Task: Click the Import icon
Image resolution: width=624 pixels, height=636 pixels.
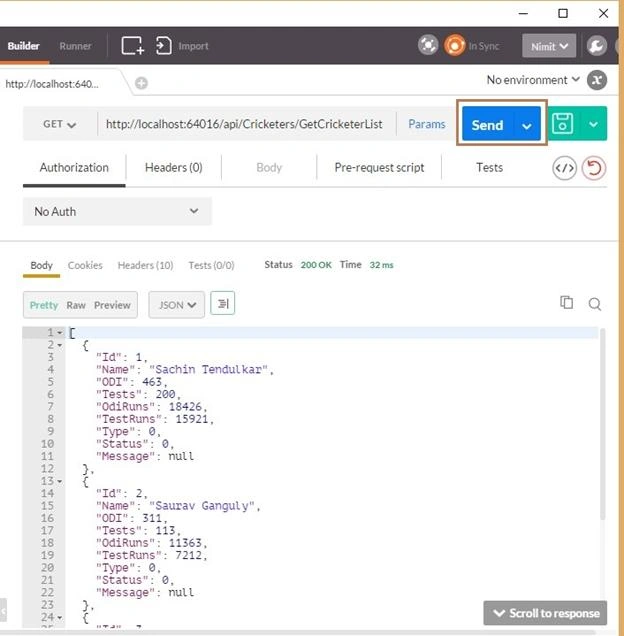Action: pos(164,45)
